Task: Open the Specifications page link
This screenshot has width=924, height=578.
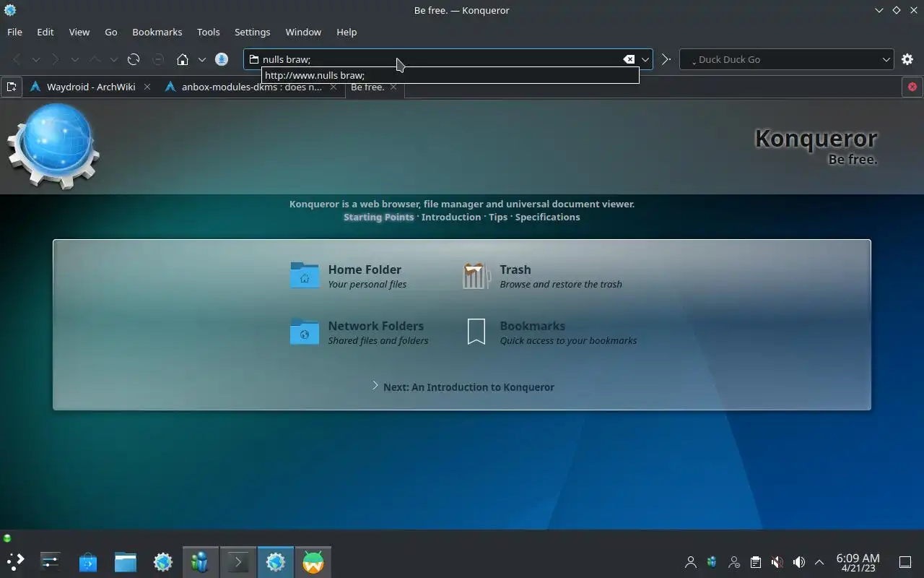Action: (547, 217)
